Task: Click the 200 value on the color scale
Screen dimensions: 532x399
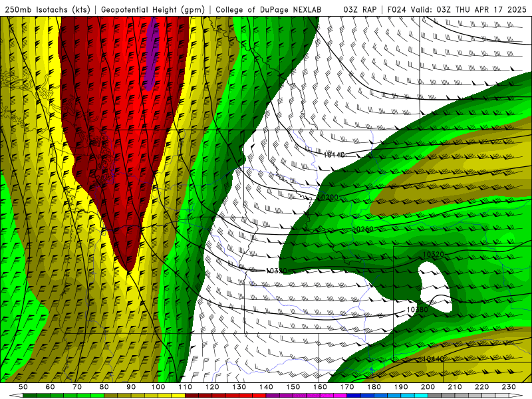Action: (x=428, y=387)
